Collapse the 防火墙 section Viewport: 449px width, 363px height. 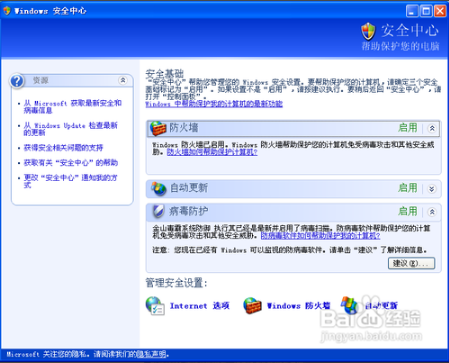tap(432, 128)
